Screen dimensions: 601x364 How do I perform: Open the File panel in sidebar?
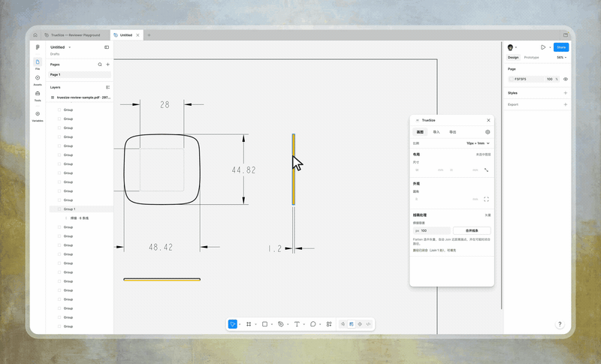click(38, 64)
